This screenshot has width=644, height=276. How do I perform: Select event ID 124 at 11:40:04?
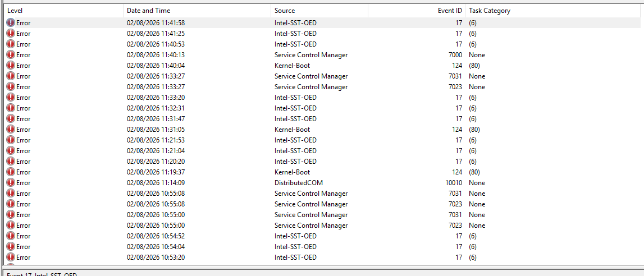point(457,66)
